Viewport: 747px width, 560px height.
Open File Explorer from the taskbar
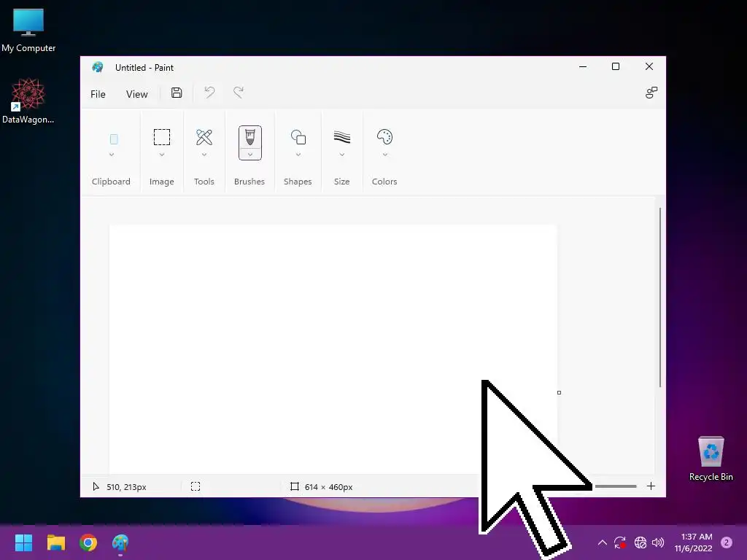(x=55, y=542)
